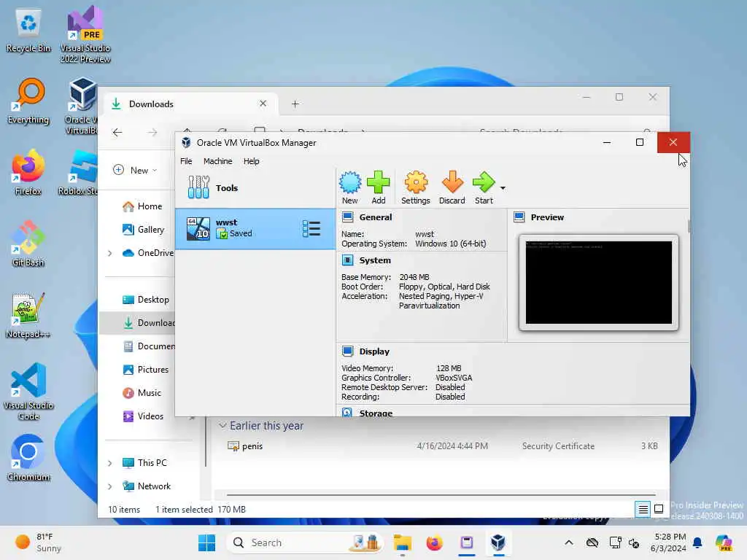Screen dimensions: 747x560
Task: Collapse the Earlier this year group
Action: (x=222, y=425)
